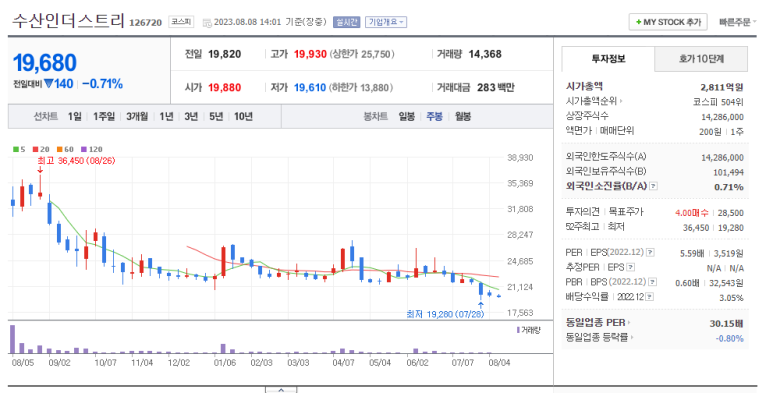The height and width of the screenshot is (393, 773).
Task: Click help icon next to BPS(2022.12)
Action: (652, 282)
